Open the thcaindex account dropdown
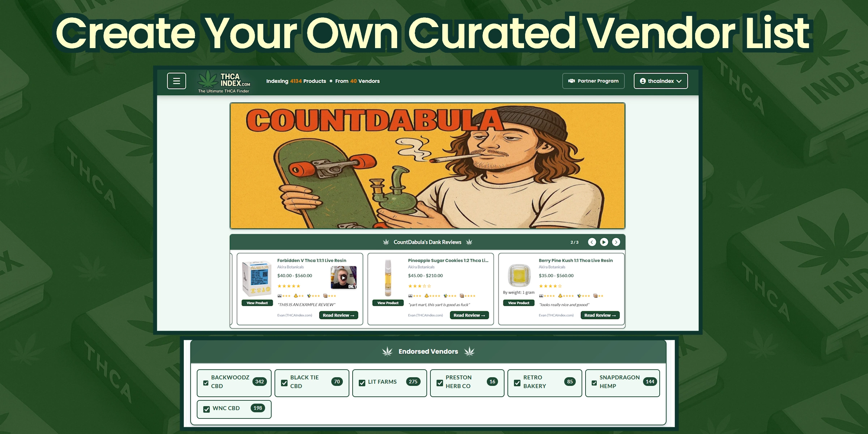Image resolution: width=868 pixels, height=434 pixels. 660,81
